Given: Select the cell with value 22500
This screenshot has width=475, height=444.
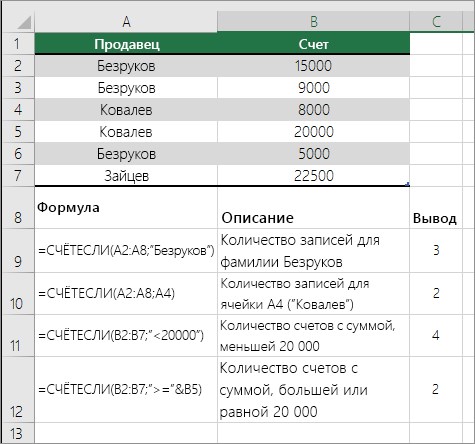Looking at the screenshot, I should point(313,176).
